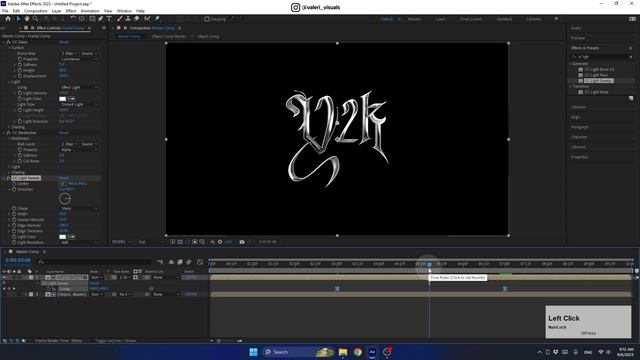Viewport: 640px width, 360px height.
Task: Select the Type tool
Action: coord(109,19)
